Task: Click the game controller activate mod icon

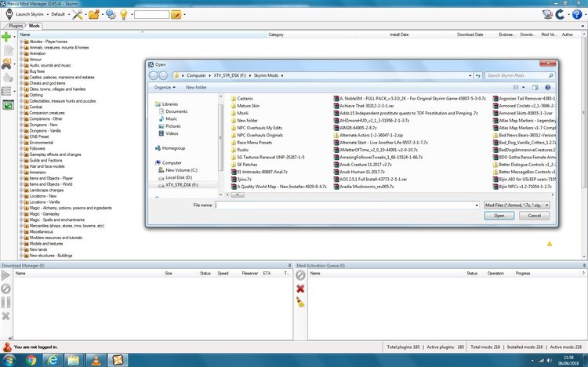Action: [6, 64]
